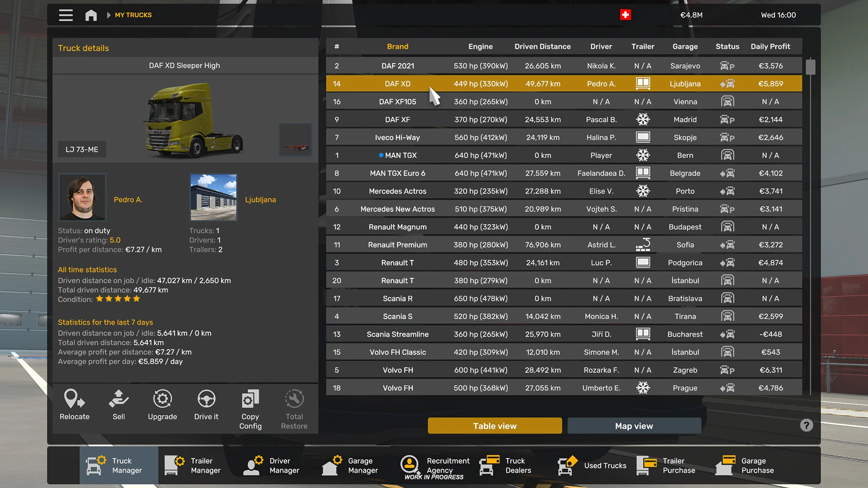The width and height of the screenshot is (868, 488).
Task: Switch to Table view
Action: (x=494, y=426)
